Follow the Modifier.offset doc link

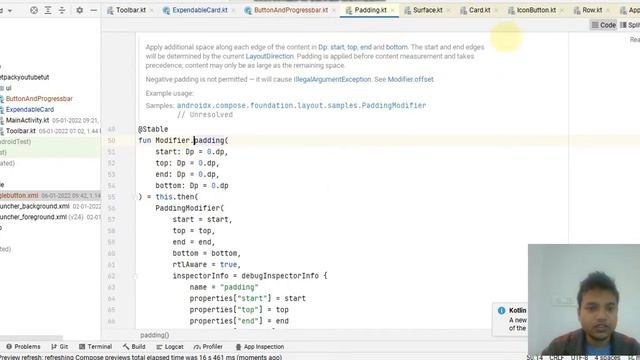click(x=410, y=79)
